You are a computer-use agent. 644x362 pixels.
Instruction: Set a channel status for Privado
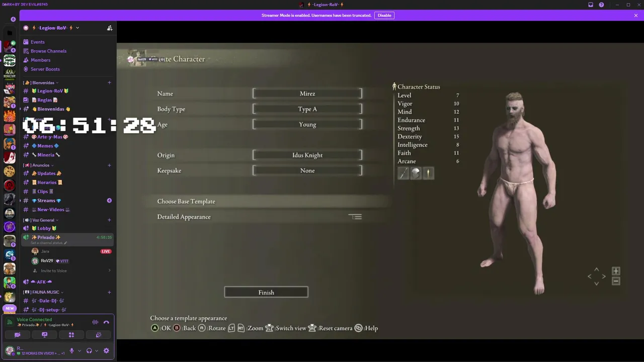click(49, 243)
